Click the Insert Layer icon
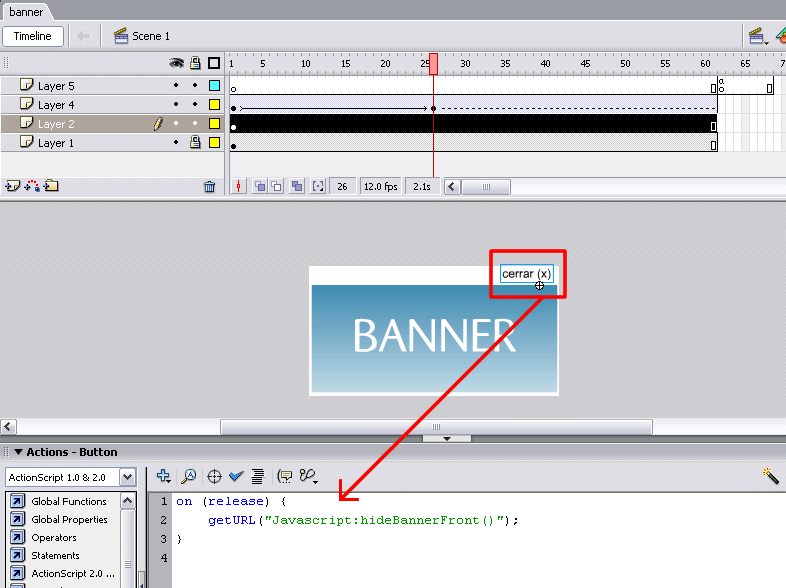The width and height of the screenshot is (786, 588). (12, 186)
